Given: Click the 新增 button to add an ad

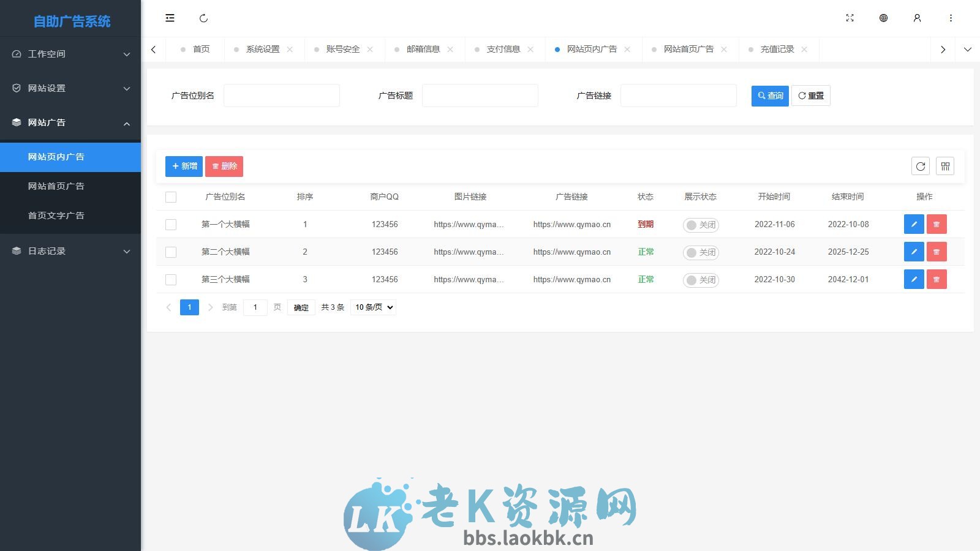Looking at the screenshot, I should click(x=184, y=166).
